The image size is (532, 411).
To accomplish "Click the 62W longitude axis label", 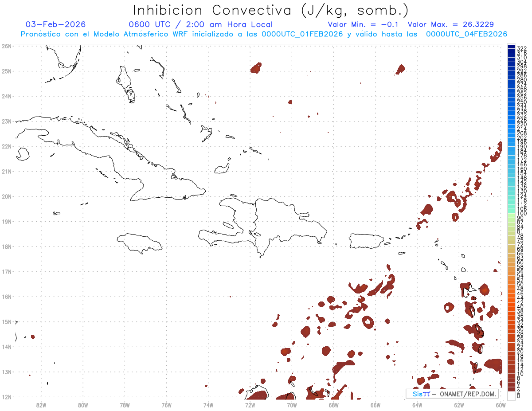I will [x=459, y=405].
